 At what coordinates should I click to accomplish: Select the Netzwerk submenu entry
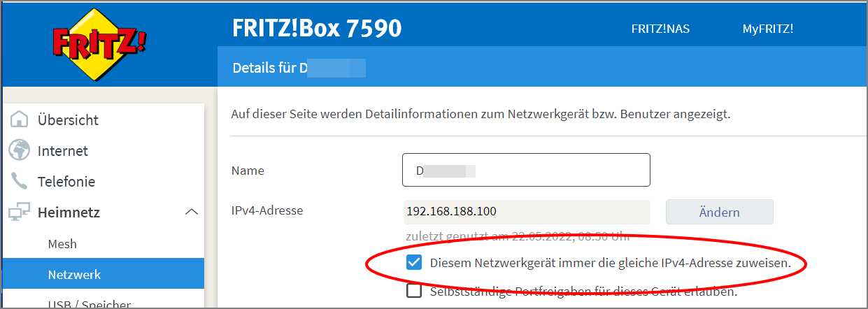pos(104,274)
